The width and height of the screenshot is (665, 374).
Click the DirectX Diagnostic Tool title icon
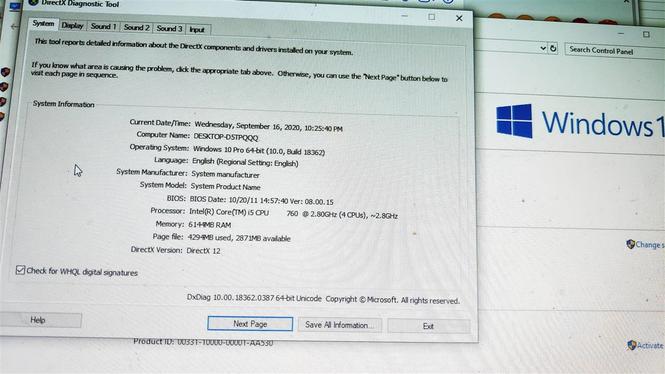(x=33, y=3)
